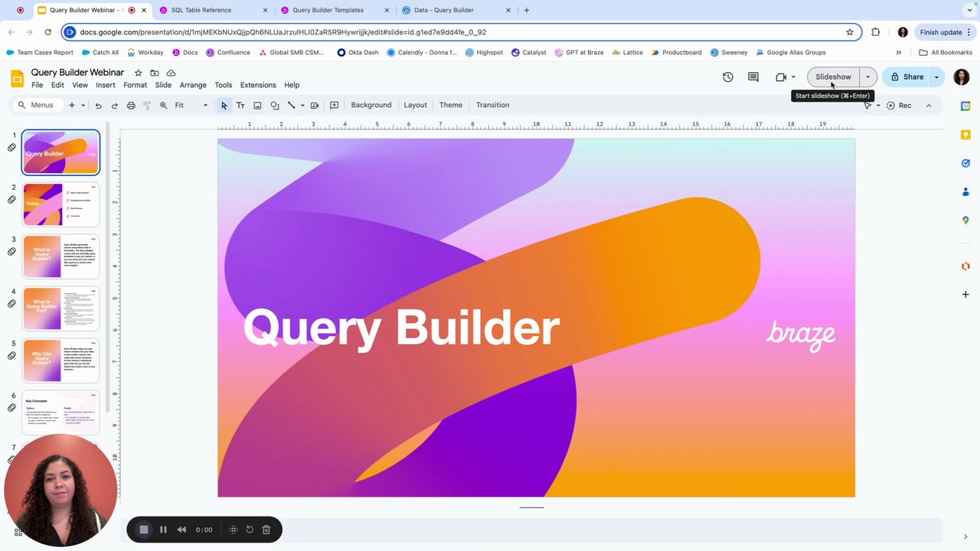This screenshot has width=980, height=551.
Task: Choose the select arrow cursor tool
Action: (x=224, y=105)
